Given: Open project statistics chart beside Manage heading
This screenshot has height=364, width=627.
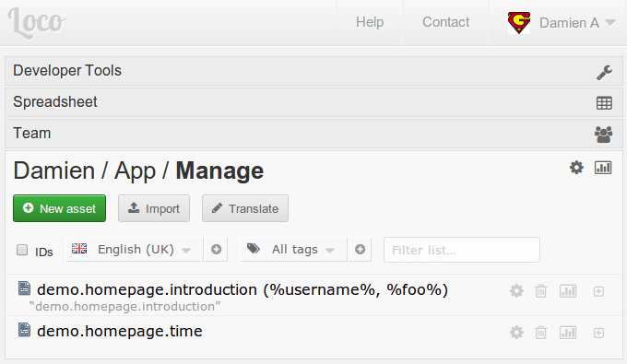Looking at the screenshot, I should (x=603, y=168).
